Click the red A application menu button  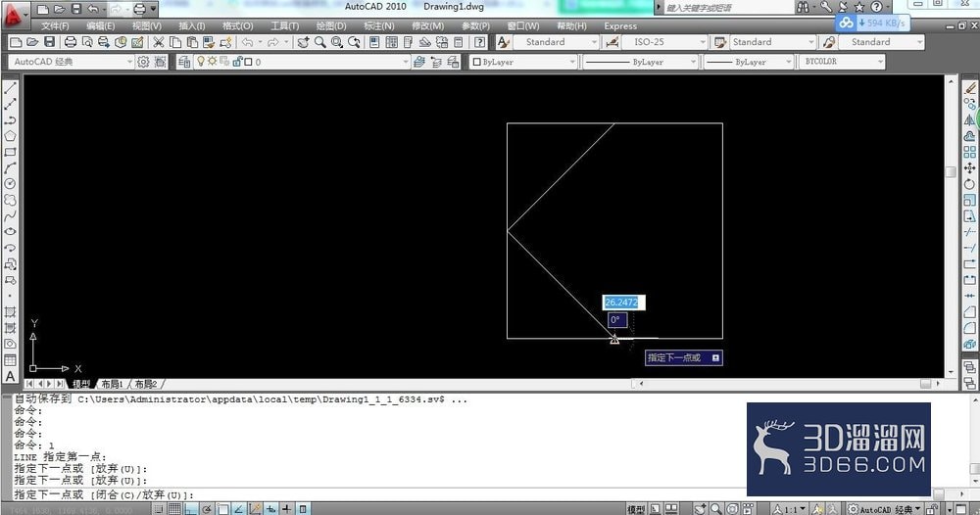click(15, 17)
